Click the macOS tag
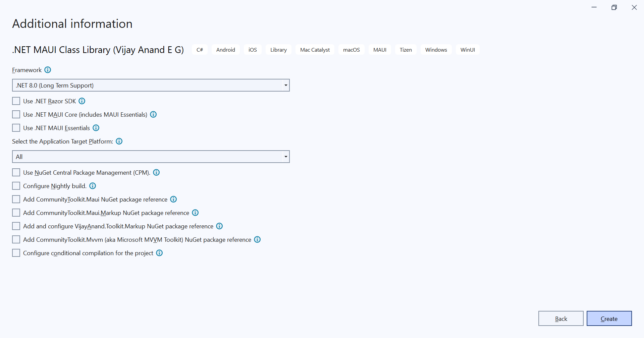This screenshot has height=338, width=644. point(352,50)
